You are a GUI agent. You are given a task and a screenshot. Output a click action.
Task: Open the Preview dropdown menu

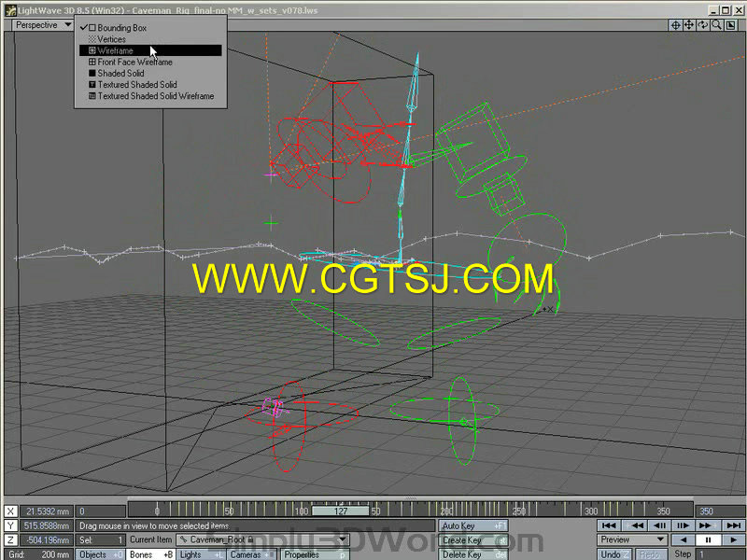632,539
